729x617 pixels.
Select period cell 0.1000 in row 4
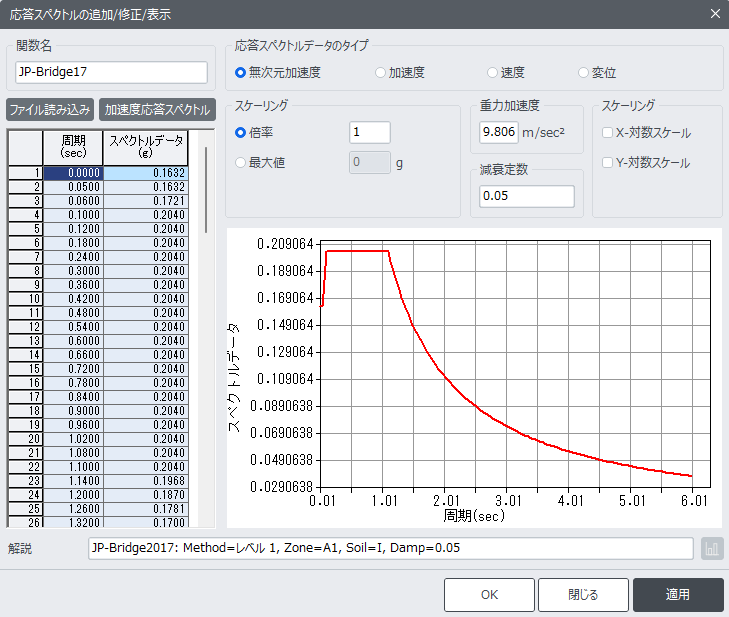[73, 215]
